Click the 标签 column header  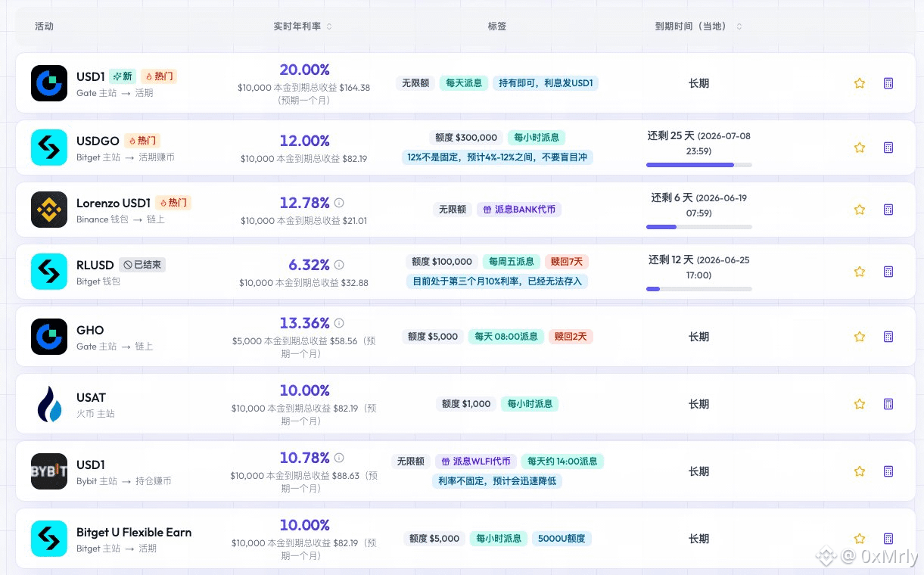coord(497,26)
